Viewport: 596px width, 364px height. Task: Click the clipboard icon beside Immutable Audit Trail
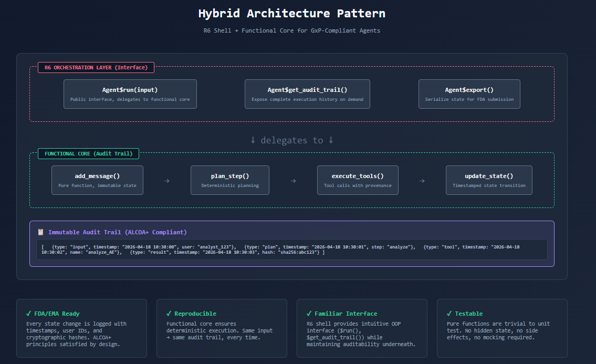click(x=40, y=232)
